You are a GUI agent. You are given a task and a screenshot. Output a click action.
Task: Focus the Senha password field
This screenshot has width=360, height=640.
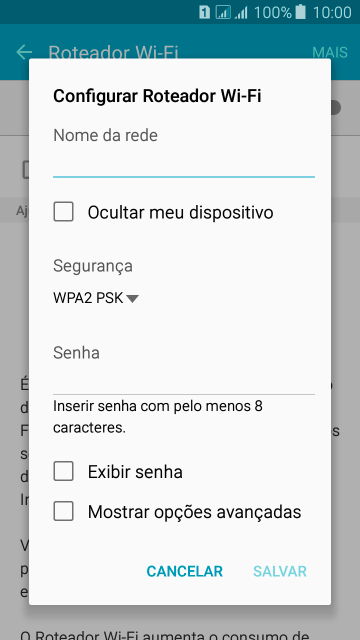tap(184, 380)
